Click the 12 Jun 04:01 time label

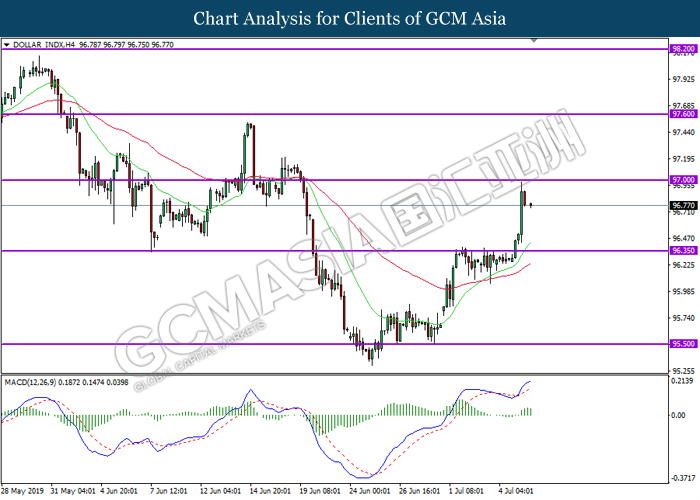click(221, 491)
